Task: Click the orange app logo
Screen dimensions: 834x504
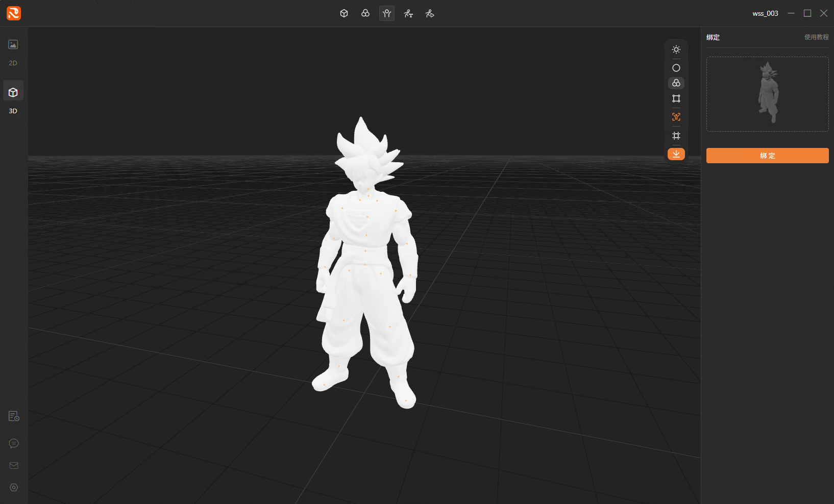Action: (x=14, y=13)
